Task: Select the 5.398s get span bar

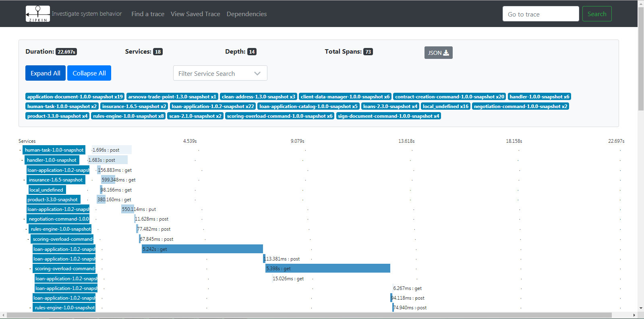Action: 328,269
